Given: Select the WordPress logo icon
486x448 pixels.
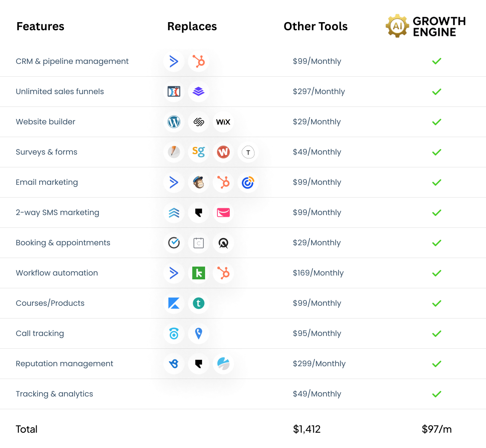Looking at the screenshot, I should tap(174, 122).
